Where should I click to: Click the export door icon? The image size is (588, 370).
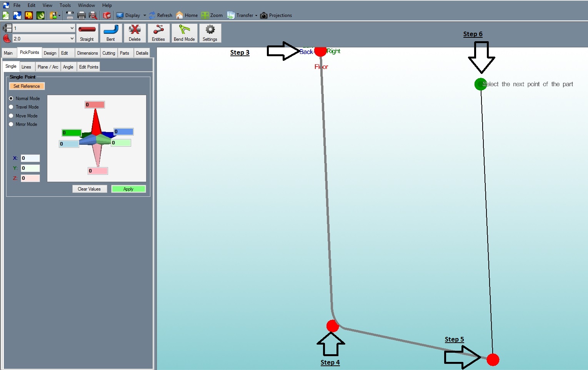(x=53, y=15)
